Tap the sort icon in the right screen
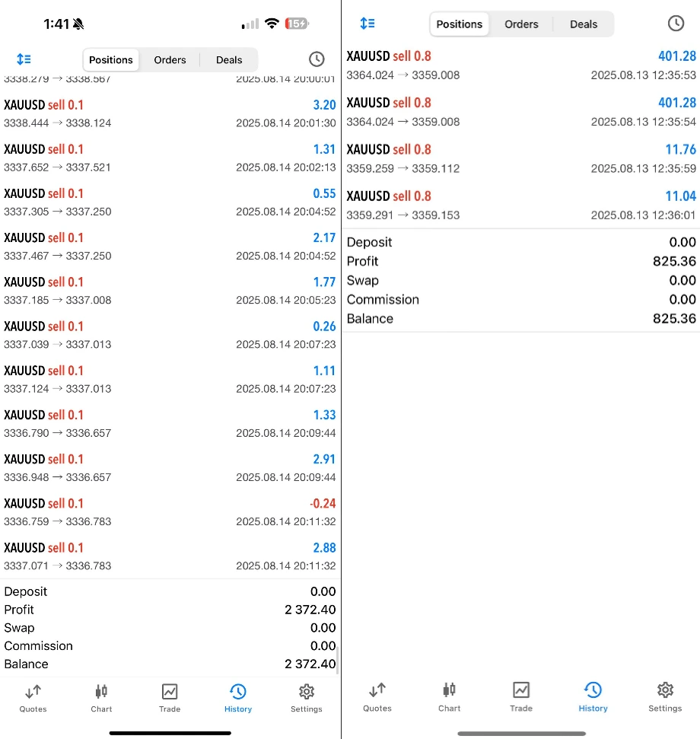The image size is (700, 739). coord(367,24)
